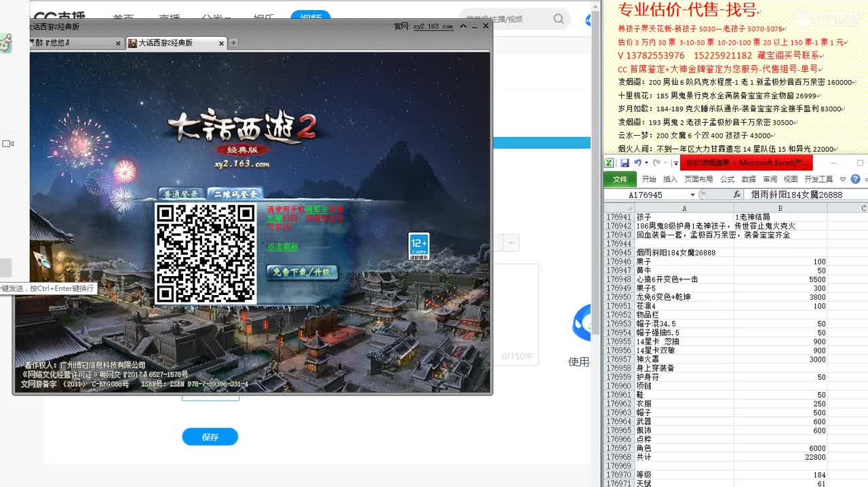Open the Excel Help question-mark icon
Viewport: 868px width, 487px height.
point(855,179)
